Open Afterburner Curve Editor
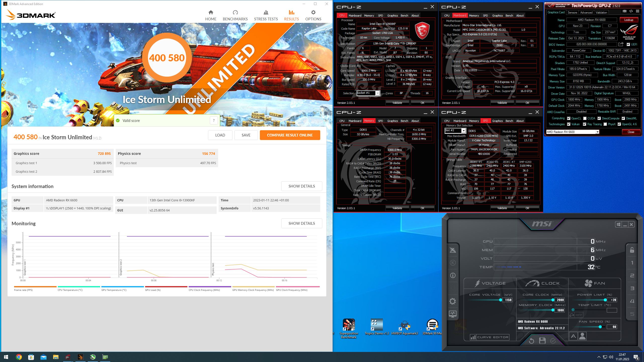 [490, 337]
